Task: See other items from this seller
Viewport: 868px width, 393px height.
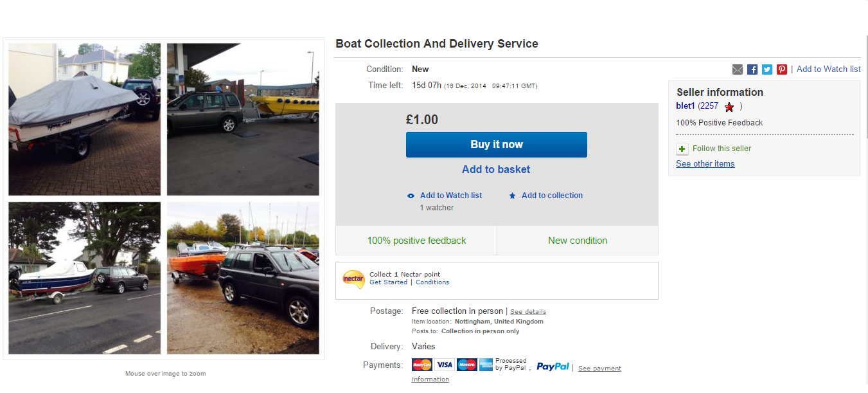Action: click(x=705, y=164)
